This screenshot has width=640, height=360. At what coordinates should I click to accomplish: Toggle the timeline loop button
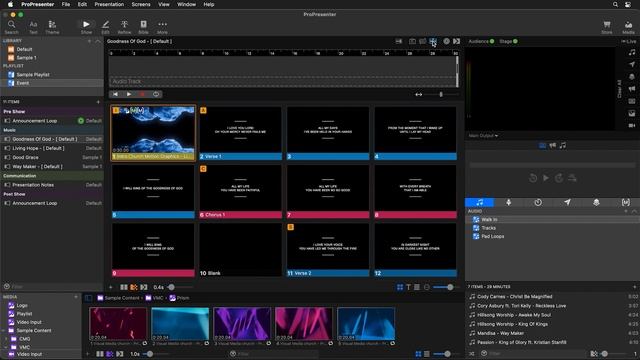(156, 94)
